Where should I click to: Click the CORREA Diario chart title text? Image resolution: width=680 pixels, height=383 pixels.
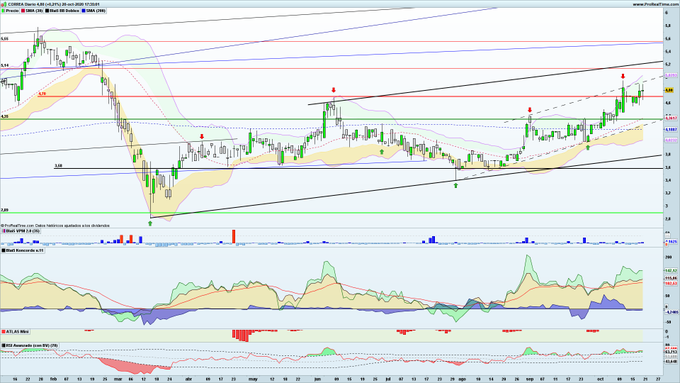pyautogui.click(x=54, y=4)
